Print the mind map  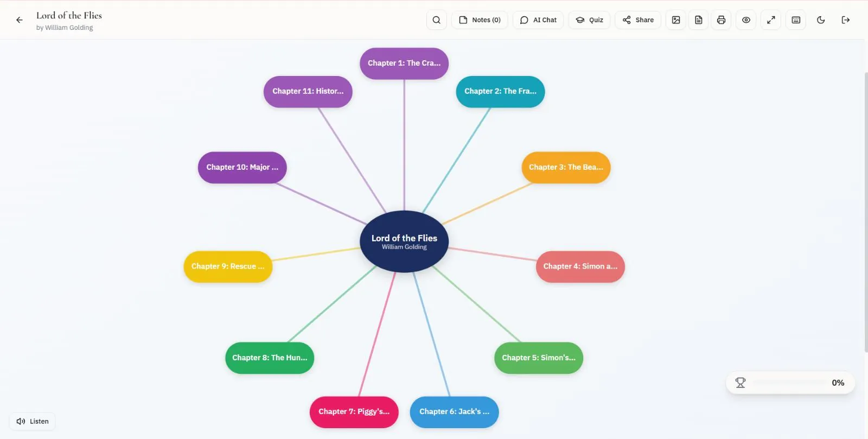[721, 20]
